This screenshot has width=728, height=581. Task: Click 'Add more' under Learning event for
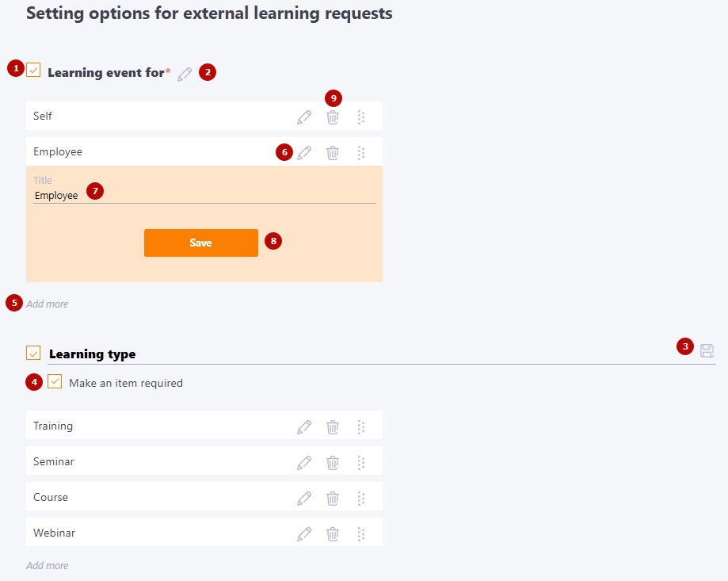[x=47, y=304]
